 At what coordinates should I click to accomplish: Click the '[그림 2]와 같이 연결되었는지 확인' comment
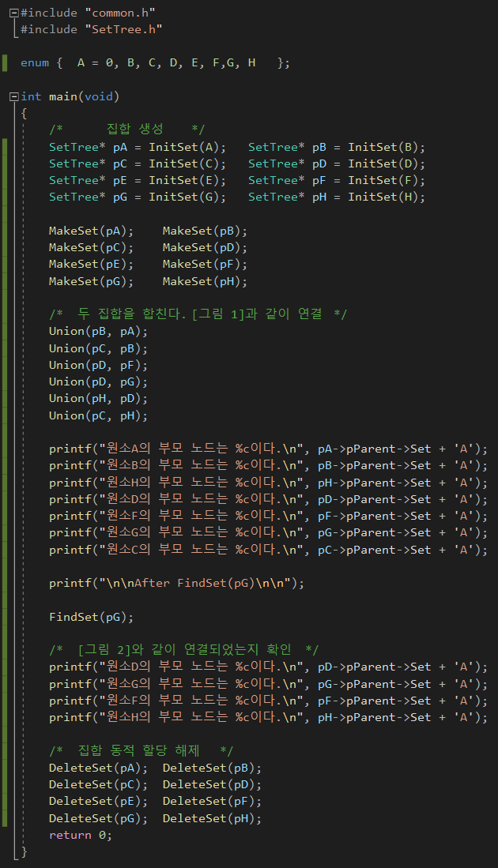[184, 650]
